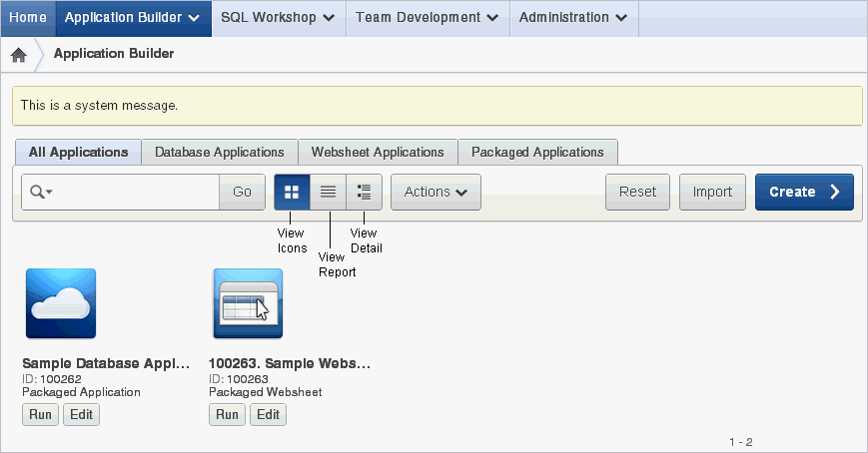Select the Websheet Applications tab
Screen dimensions: 868x453
click(378, 152)
